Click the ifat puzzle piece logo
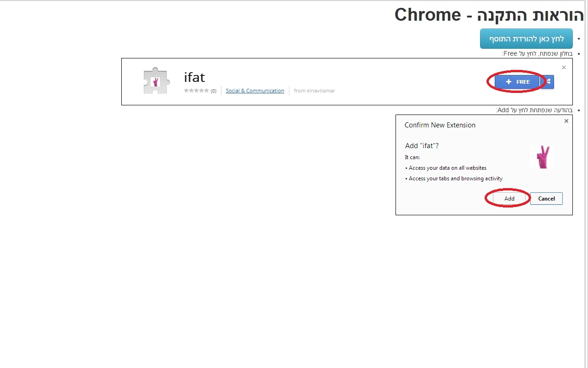The image size is (588, 368). (156, 81)
